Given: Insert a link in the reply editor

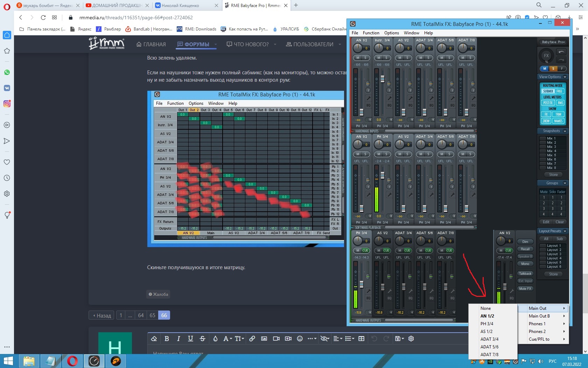Looking at the screenshot, I should pyautogui.click(x=252, y=339).
